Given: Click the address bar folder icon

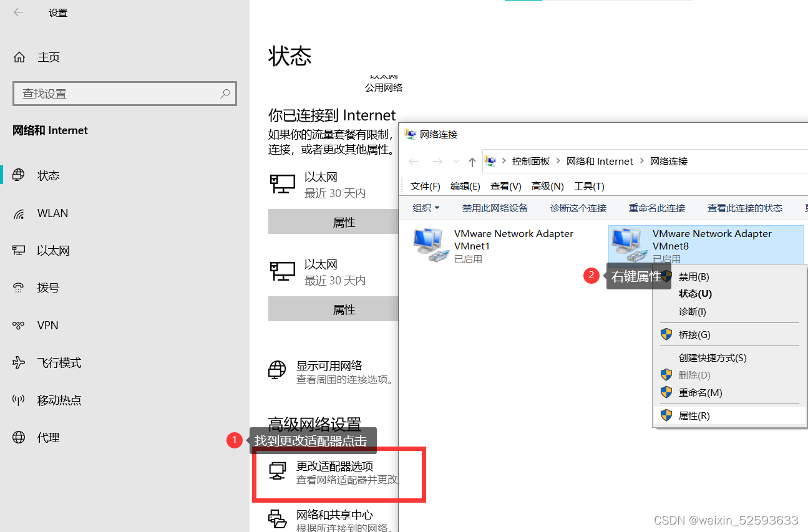Looking at the screenshot, I should pyautogui.click(x=490, y=161).
